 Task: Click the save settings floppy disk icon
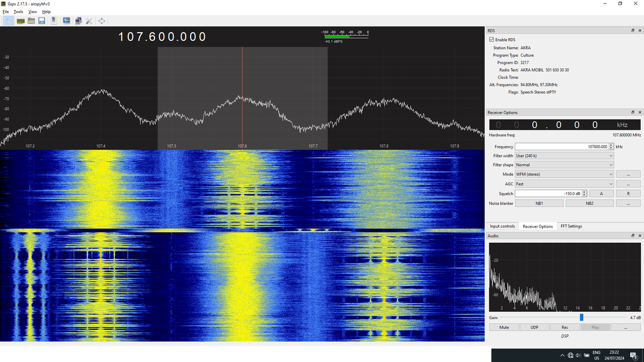[x=42, y=21]
